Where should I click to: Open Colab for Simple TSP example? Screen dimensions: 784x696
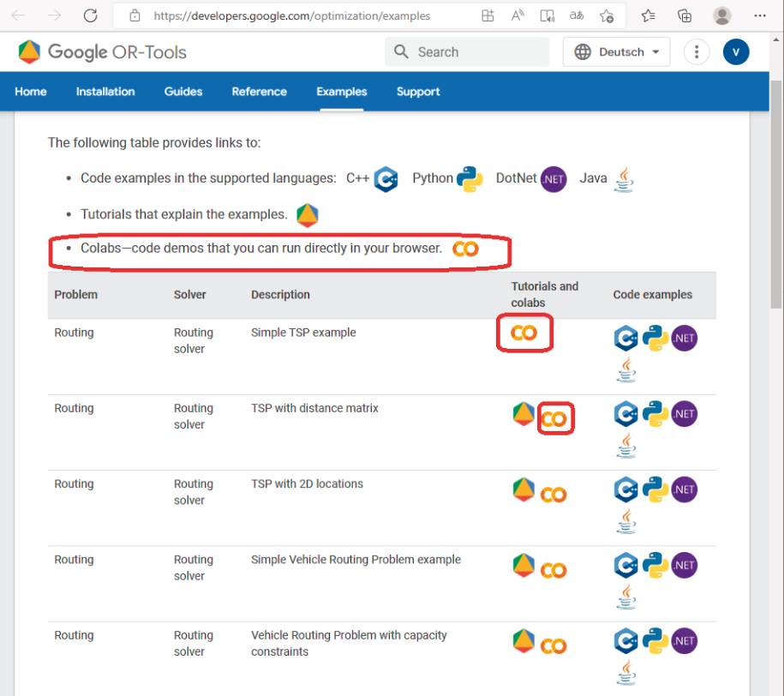click(524, 333)
